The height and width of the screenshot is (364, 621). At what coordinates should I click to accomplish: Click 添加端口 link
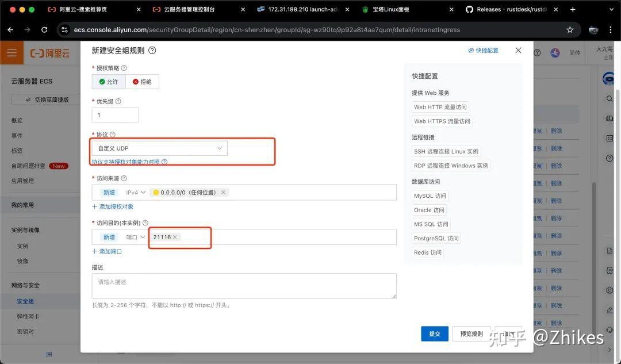click(107, 251)
